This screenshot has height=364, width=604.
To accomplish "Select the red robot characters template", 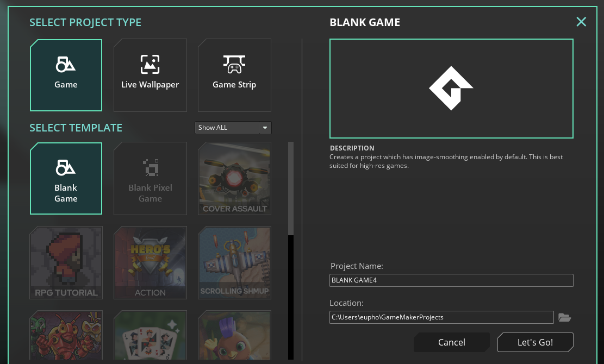I will [x=66, y=335].
